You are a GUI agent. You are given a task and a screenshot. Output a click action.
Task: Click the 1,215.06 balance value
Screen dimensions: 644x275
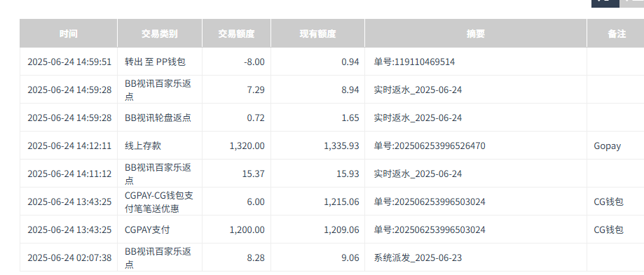pos(342,202)
